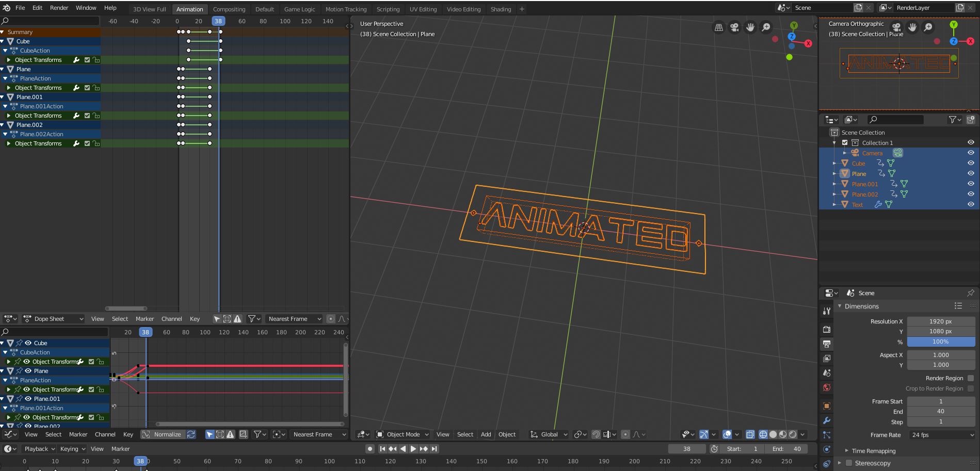Screen dimensions: 980x471
Task: Click the Frame End field showing 40
Action: [940, 411]
